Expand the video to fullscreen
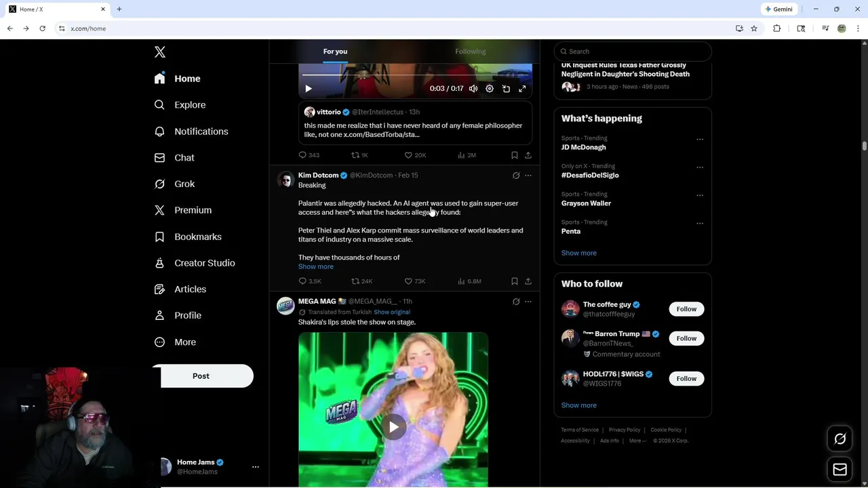The width and height of the screenshot is (868, 488). [x=522, y=89]
